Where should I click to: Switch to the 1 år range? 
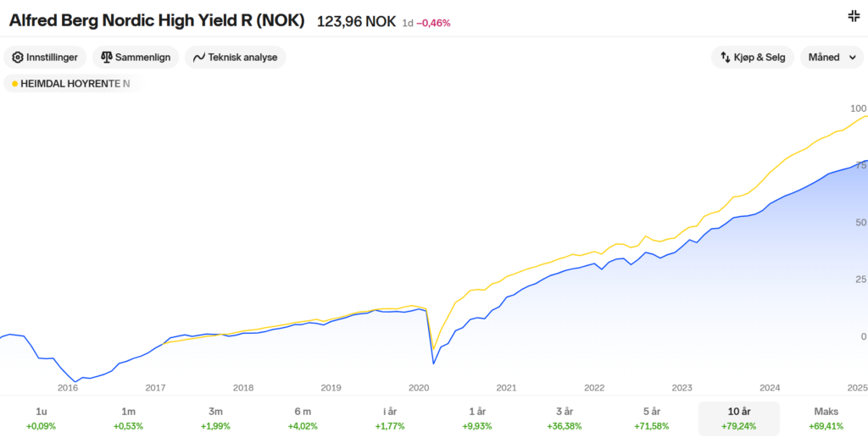(x=477, y=419)
